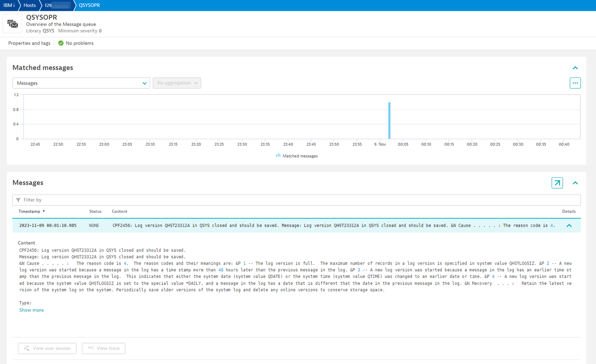Collapse the Messages section
The image size is (596, 364).
click(575, 183)
